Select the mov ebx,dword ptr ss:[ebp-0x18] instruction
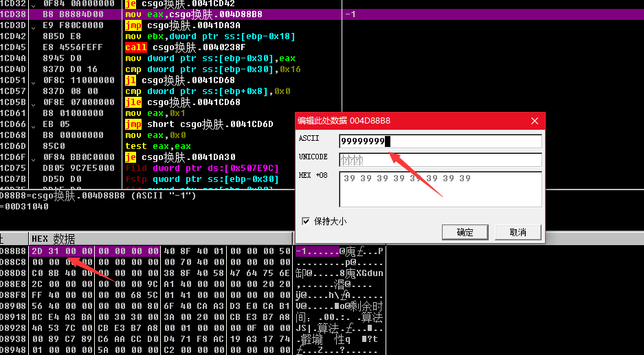Image resolution: width=644 pixels, height=355 pixels. coord(210,36)
